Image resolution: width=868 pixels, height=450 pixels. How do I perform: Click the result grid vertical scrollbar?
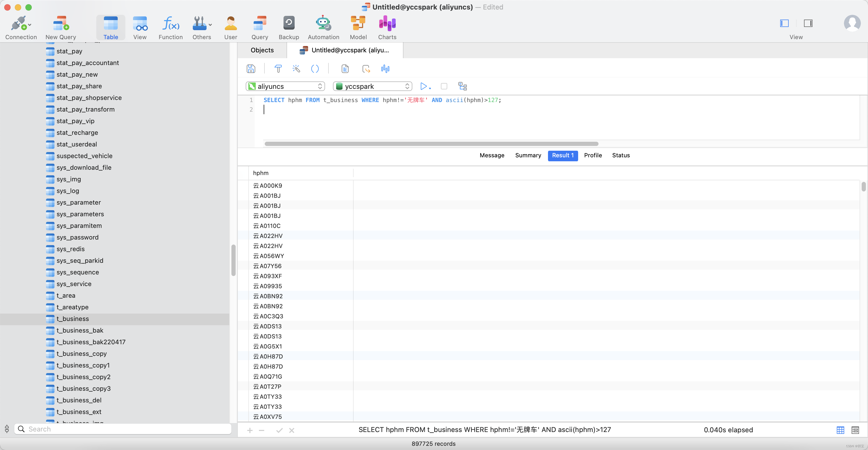coord(864,186)
